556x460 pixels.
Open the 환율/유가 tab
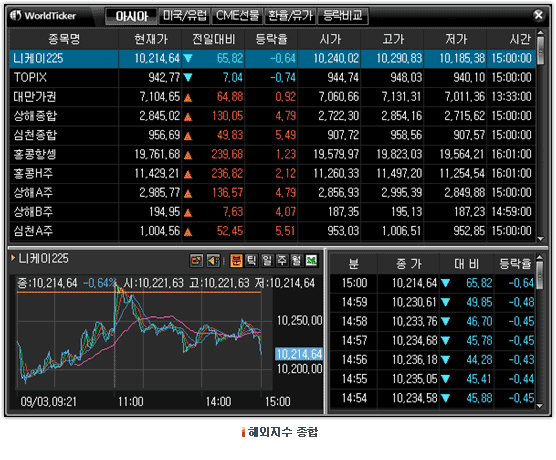pyautogui.click(x=290, y=16)
